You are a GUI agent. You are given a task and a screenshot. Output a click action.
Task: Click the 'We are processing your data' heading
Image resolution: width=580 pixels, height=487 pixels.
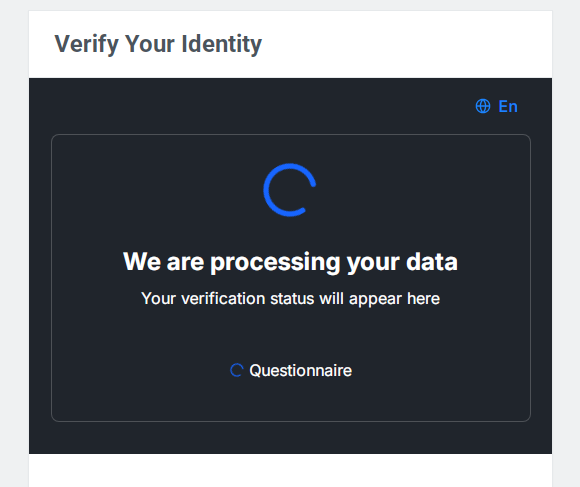pos(290,263)
